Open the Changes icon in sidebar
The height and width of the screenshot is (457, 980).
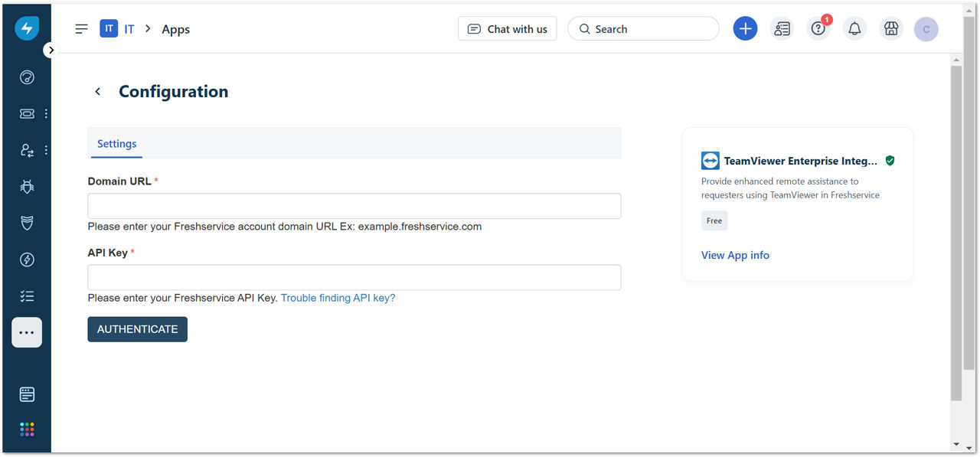point(27,150)
